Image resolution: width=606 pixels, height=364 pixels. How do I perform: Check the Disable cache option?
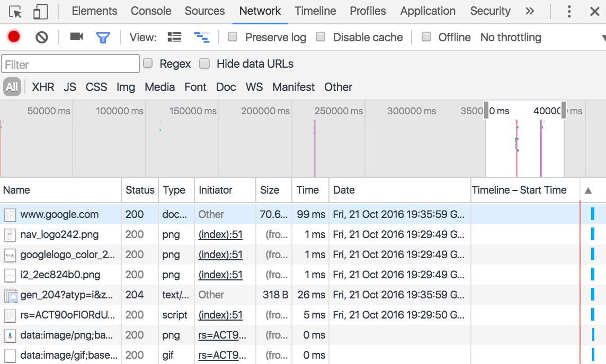(320, 37)
